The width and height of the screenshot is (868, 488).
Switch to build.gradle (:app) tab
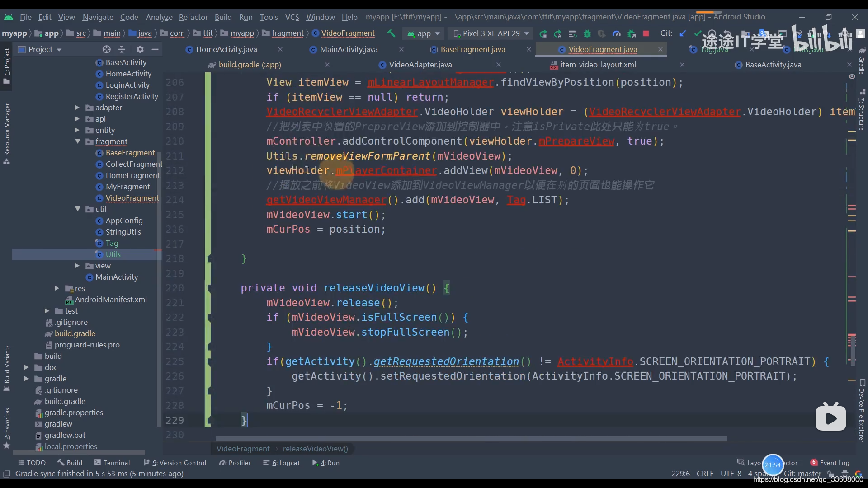pyautogui.click(x=250, y=65)
